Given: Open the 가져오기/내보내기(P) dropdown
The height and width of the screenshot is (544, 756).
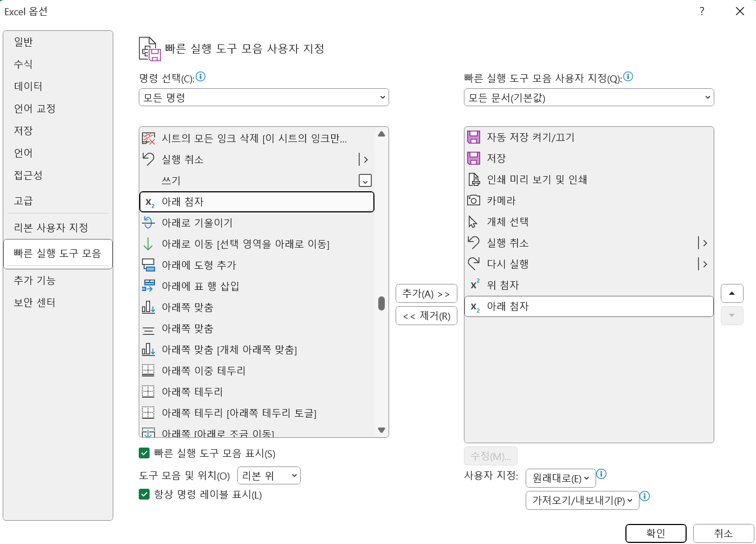Looking at the screenshot, I should pos(582,500).
